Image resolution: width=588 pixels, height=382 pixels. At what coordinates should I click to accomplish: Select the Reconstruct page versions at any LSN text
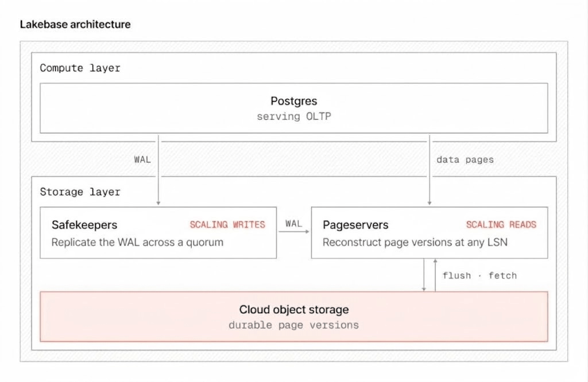pyautogui.click(x=415, y=242)
